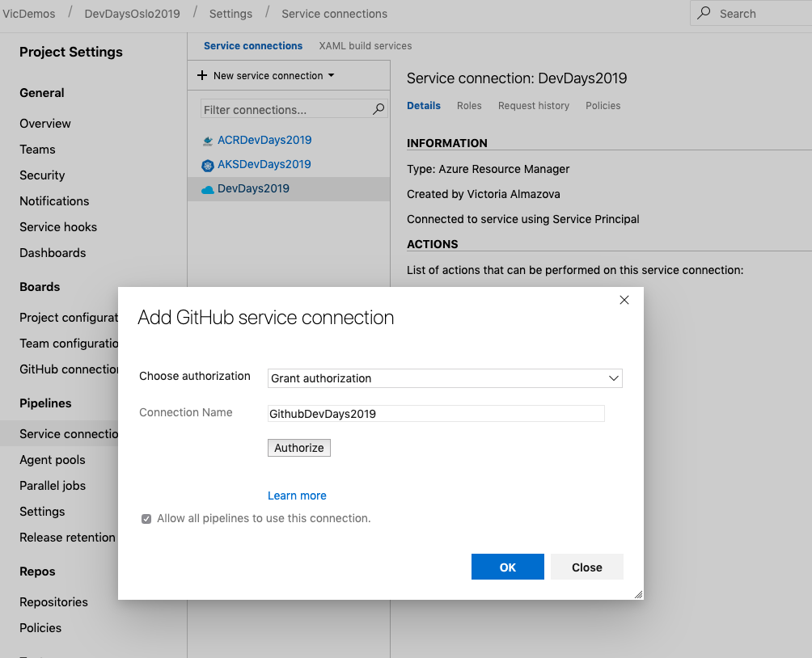This screenshot has width=812, height=658.
Task: Dismiss the dialog with the X icon
Action: [624, 299]
